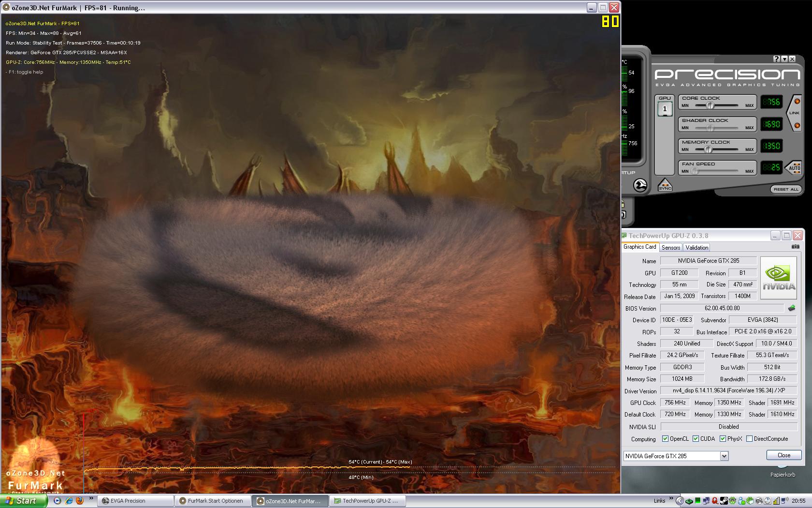
Task: Select GPU-Z Graphics Card tab
Action: (640, 247)
